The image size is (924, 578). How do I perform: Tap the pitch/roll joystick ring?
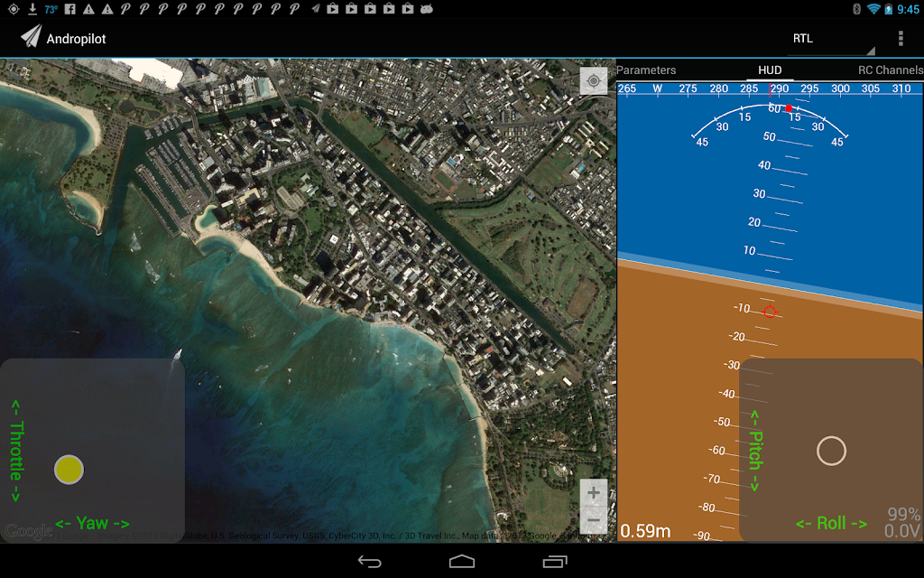pos(831,452)
